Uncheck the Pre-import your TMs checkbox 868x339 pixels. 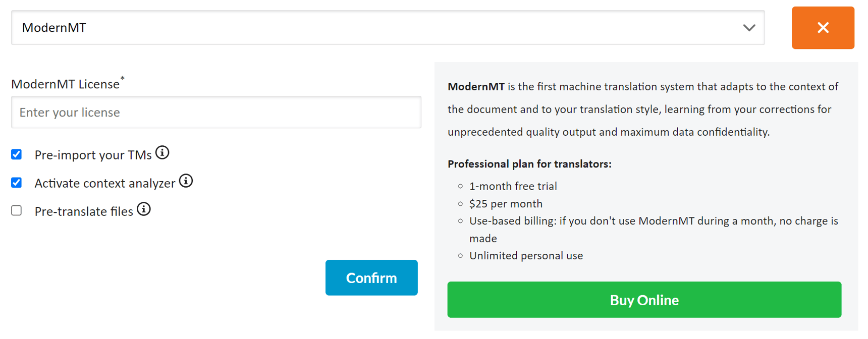[x=16, y=154]
